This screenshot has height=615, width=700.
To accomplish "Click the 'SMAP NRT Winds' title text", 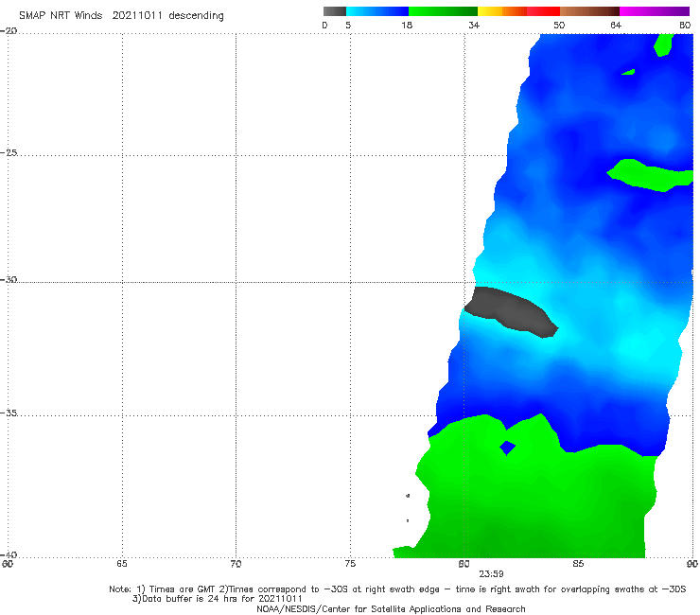I will pyautogui.click(x=61, y=15).
